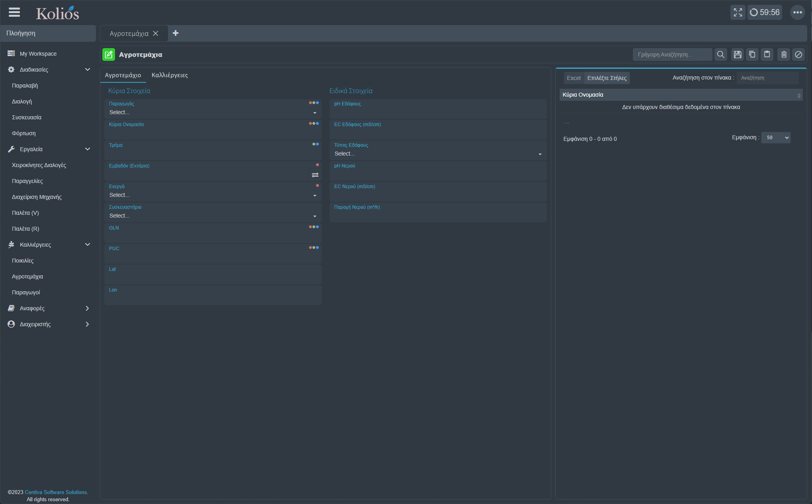Click the green edit icon beside Αγροτεμάχια title
The image size is (812, 504).
pyautogui.click(x=109, y=54)
